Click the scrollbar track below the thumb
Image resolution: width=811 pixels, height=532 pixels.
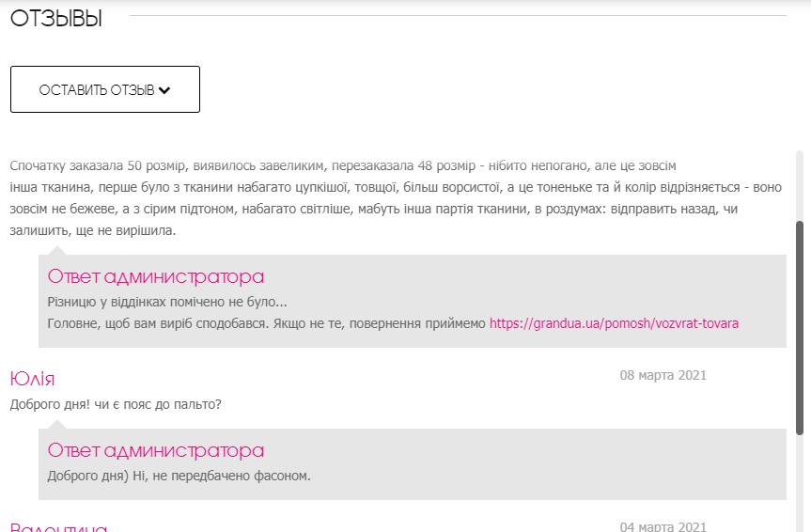click(800, 479)
